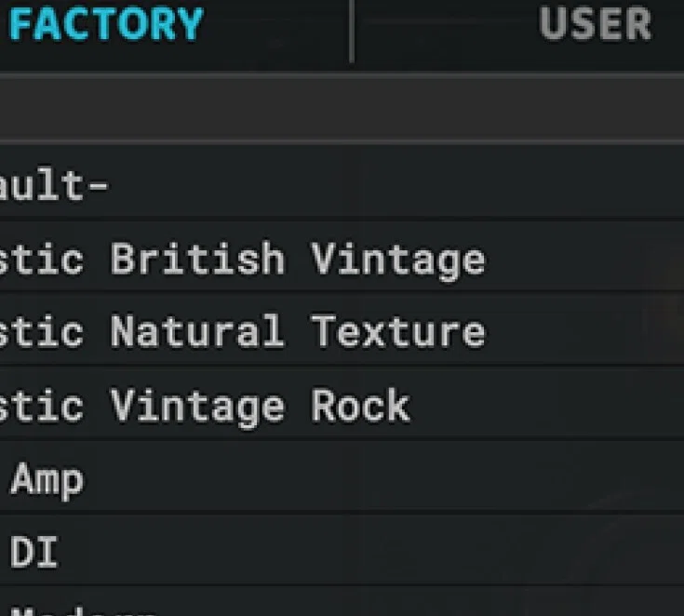Screen dimensions: 684x616
Task: Click empty space right of Amp row
Action: [383, 478]
